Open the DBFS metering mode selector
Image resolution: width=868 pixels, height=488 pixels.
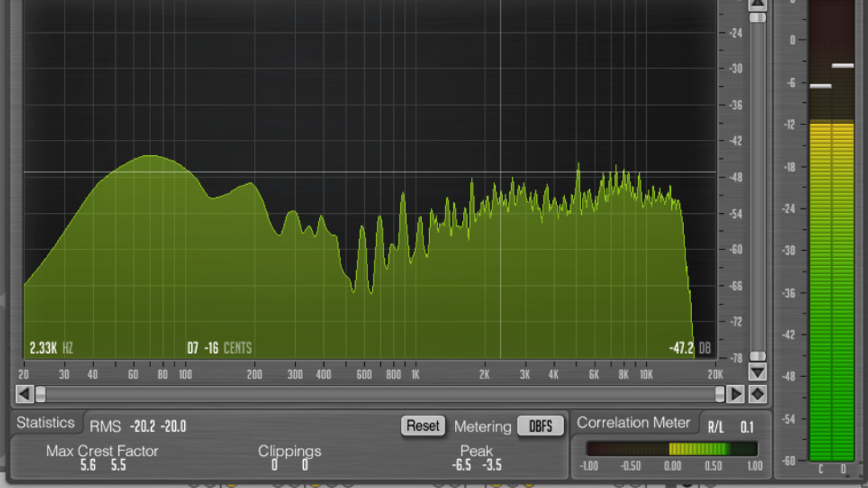[x=540, y=426]
